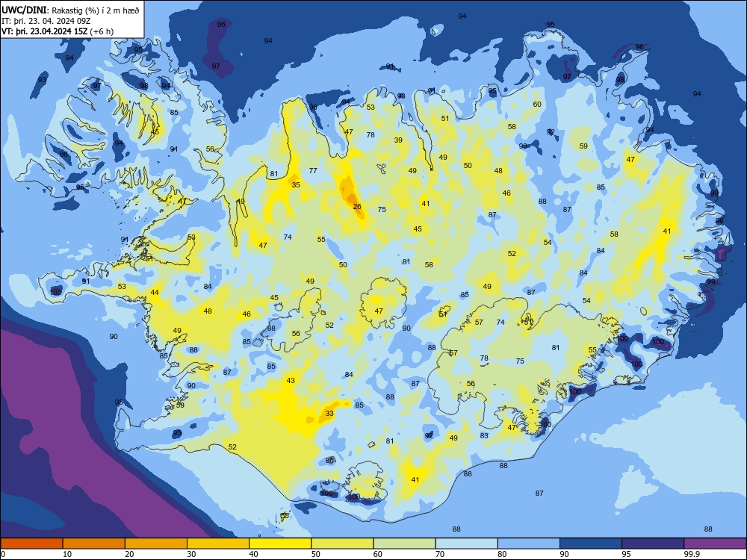Click the humidity value '26' on the map
Screen dimensions: 747x560
(x=357, y=207)
